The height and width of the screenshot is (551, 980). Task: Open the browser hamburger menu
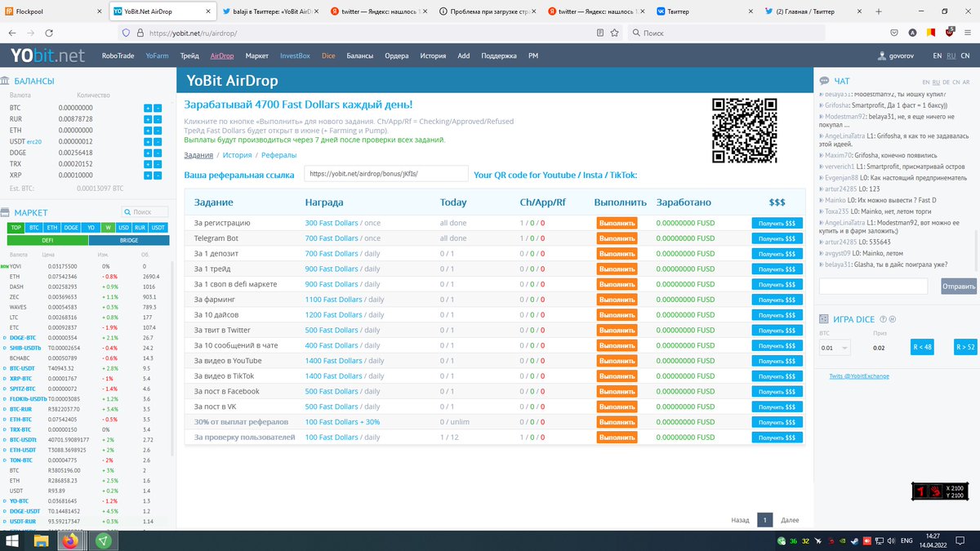click(x=968, y=33)
